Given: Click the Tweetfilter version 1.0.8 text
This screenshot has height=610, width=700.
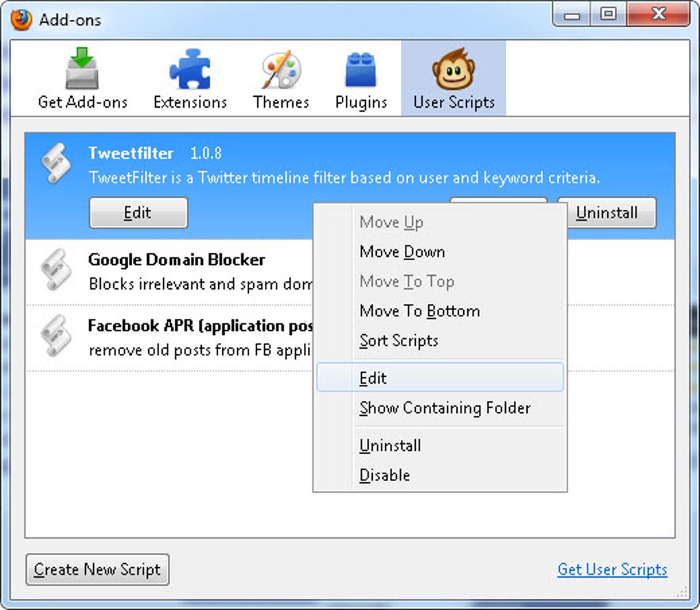Looking at the screenshot, I should 205,154.
